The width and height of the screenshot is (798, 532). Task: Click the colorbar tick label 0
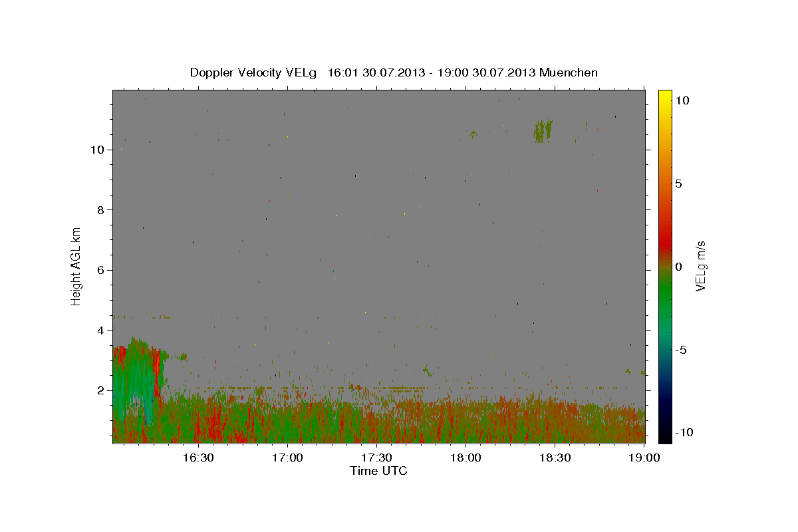click(678, 267)
